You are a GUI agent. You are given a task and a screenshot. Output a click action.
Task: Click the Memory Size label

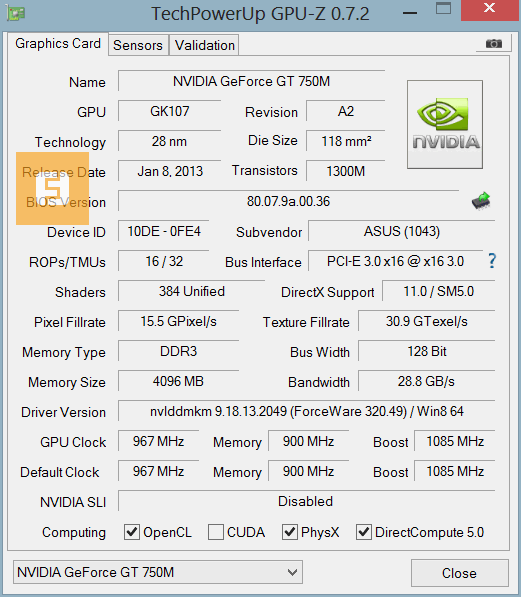[67, 382]
